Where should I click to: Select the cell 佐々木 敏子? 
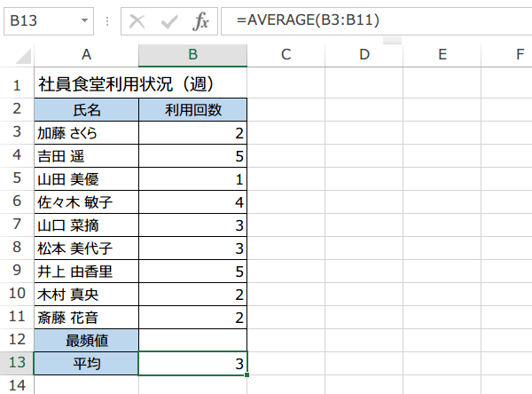pyautogui.click(x=87, y=202)
